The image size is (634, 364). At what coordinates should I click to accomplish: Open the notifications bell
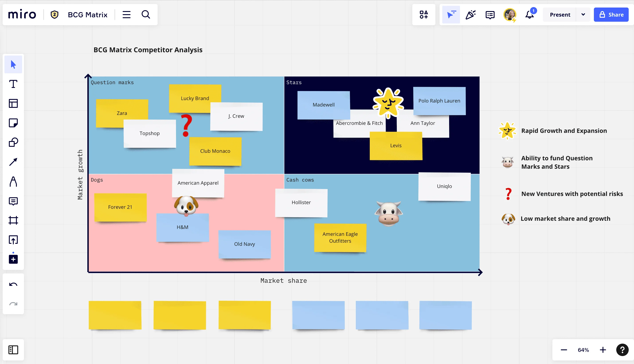tap(529, 15)
